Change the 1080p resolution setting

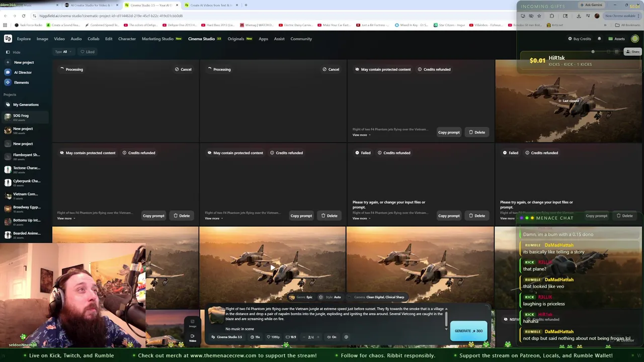[273, 337]
